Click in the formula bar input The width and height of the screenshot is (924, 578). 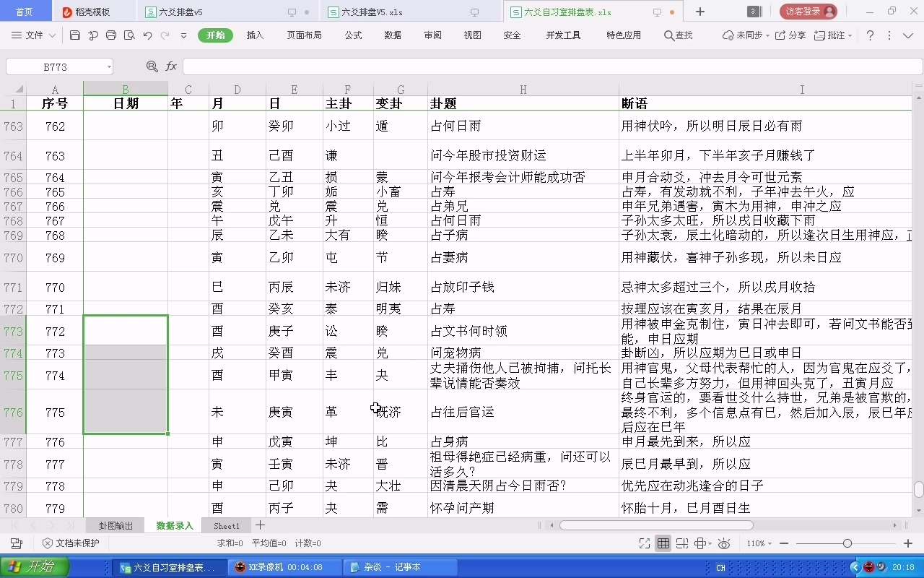(x=552, y=66)
